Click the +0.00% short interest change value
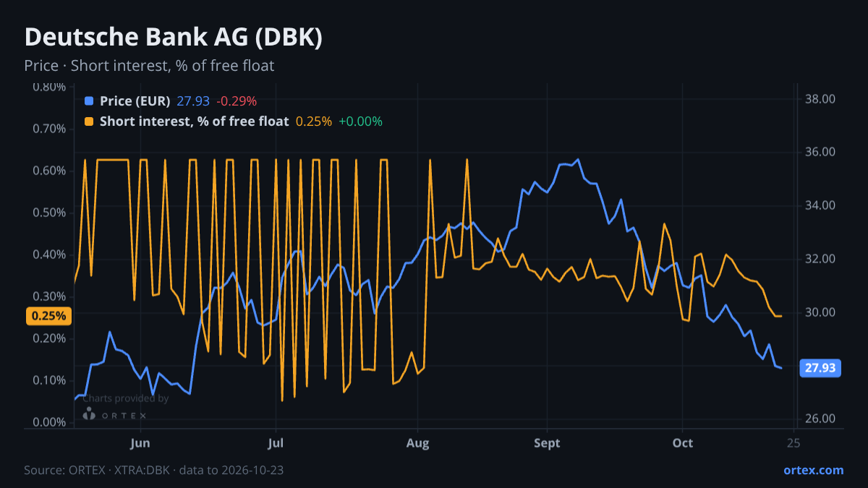The image size is (868, 488). coord(360,121)
